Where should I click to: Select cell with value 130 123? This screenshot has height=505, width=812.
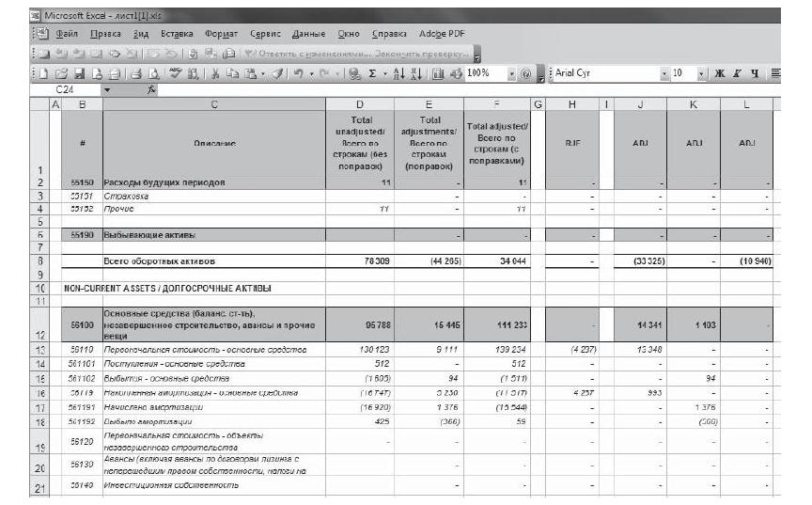[x=360, y=350]
